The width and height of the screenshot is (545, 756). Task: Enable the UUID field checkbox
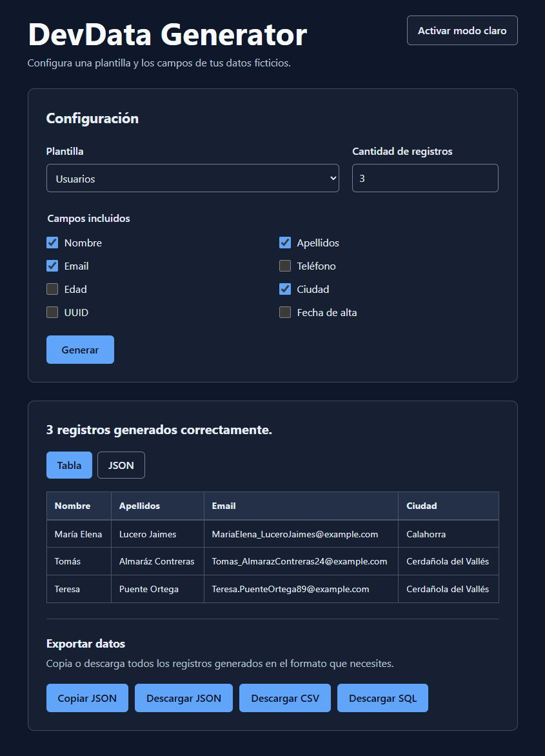click(52, 312)
